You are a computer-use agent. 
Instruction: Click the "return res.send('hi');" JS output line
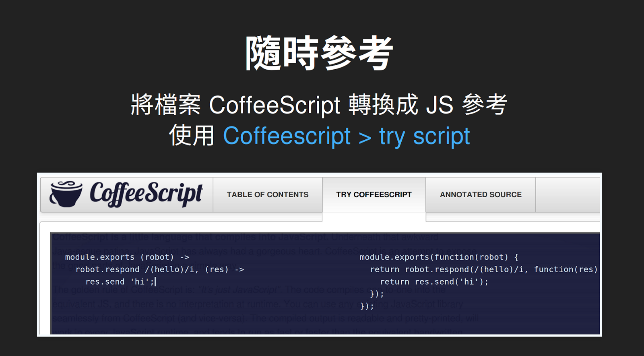[x=434, y=281]
